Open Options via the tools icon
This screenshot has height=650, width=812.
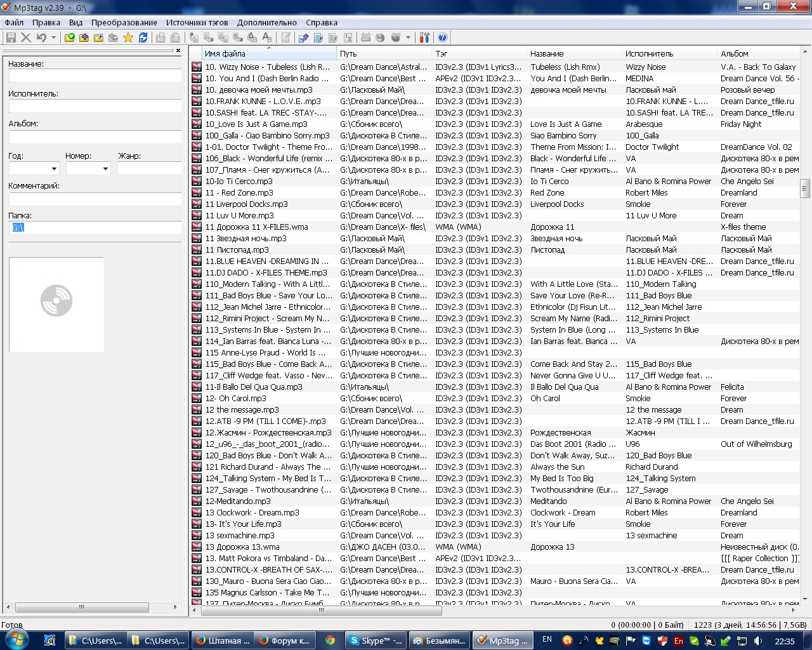point(425,37)
